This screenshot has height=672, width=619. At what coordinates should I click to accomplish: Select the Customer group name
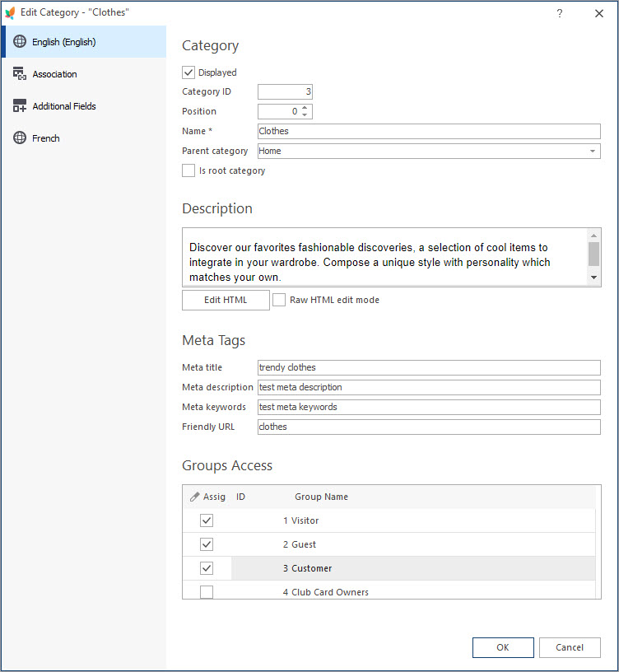[x=311, y=568]
